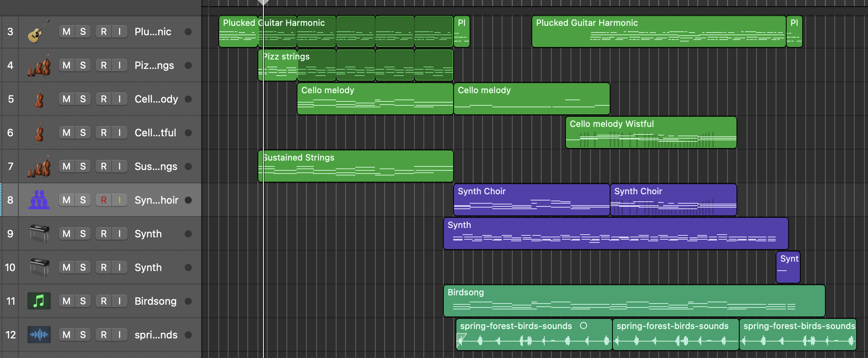
Task: Click the loop circle icon on spring-forest-birds-sounds region
Action: pyautogui.click(x=583, y=325)
